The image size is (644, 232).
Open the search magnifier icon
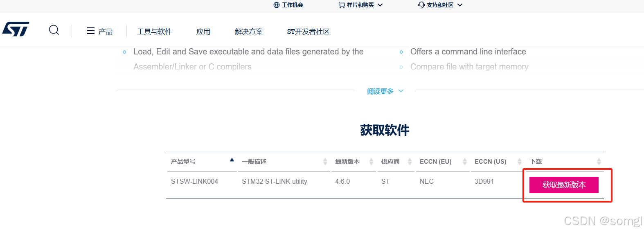[54, 30]
